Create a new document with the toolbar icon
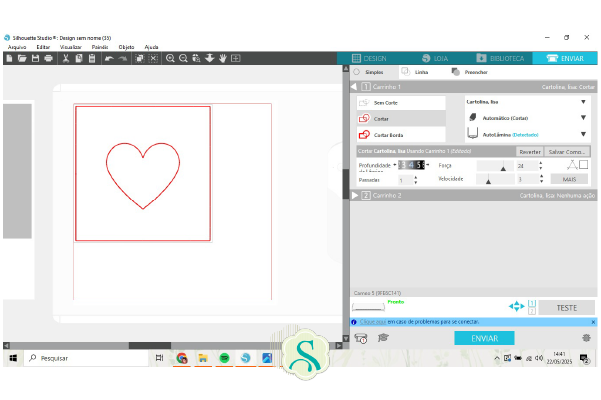Viewport: 601px width, 400px height. [x=10, y=58]
